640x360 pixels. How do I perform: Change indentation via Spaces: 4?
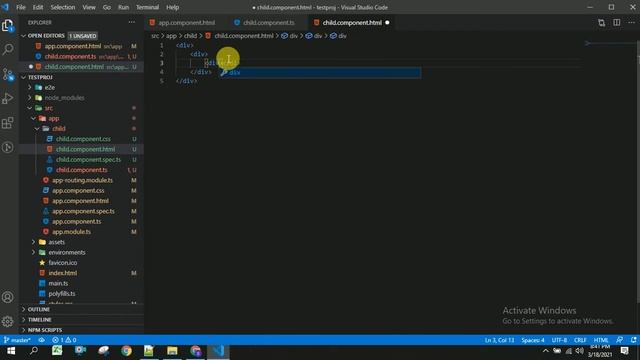533,340
